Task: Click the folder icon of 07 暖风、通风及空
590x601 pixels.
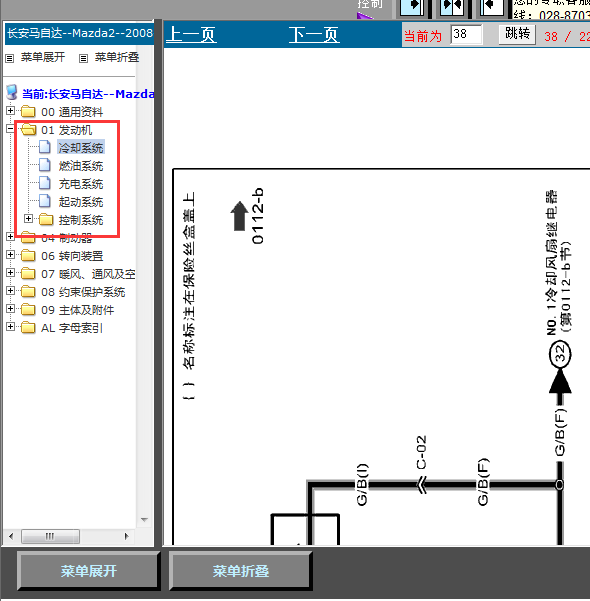Action: click(28, 273)
